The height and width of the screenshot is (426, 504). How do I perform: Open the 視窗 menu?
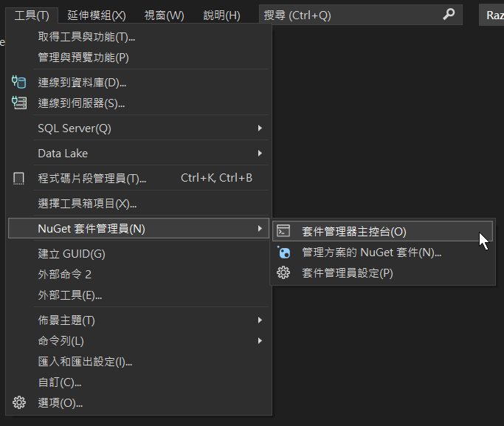click(x=164, y=15)
